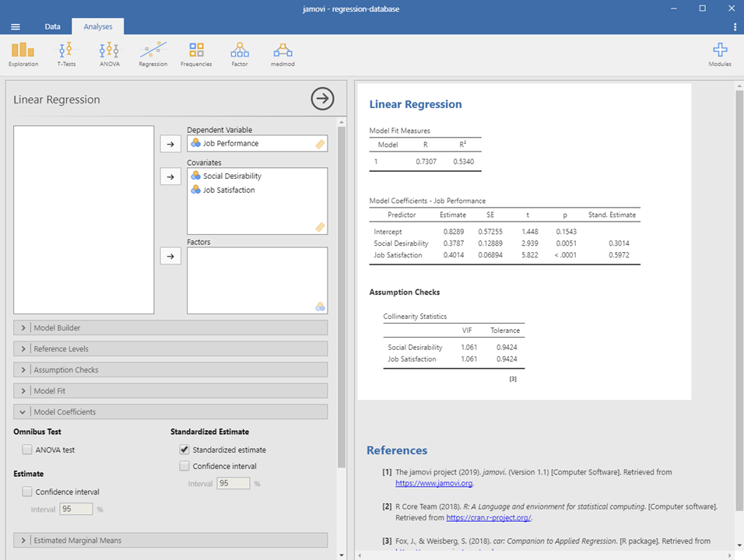The height and width of the screenshot is (560, 744).
Task: Select the Analyses tab
Action: tap(98, 26)
